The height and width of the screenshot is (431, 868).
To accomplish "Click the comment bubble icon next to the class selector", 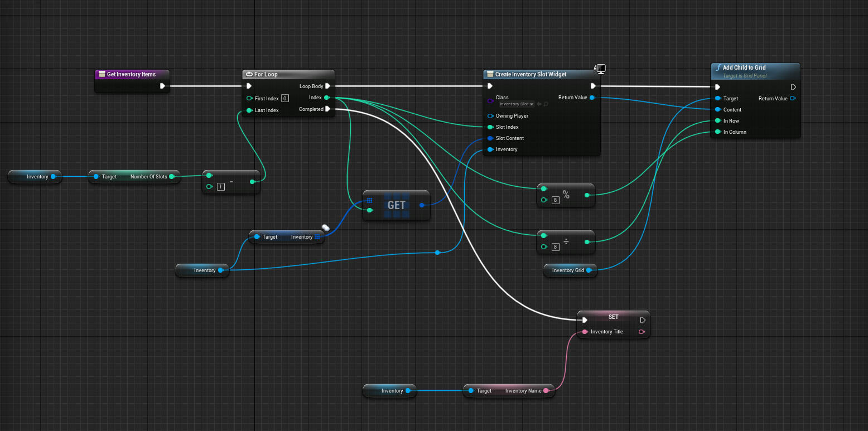I will click(x=546, y=104).
